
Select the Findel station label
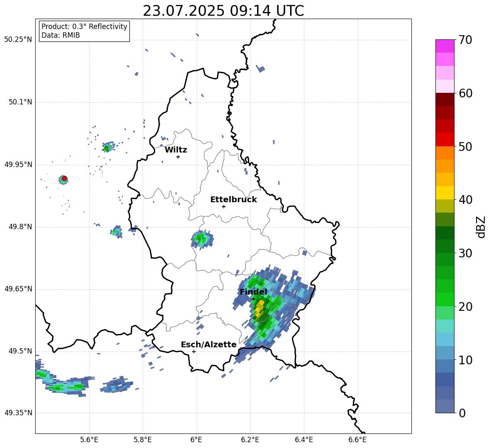(253, 292)
